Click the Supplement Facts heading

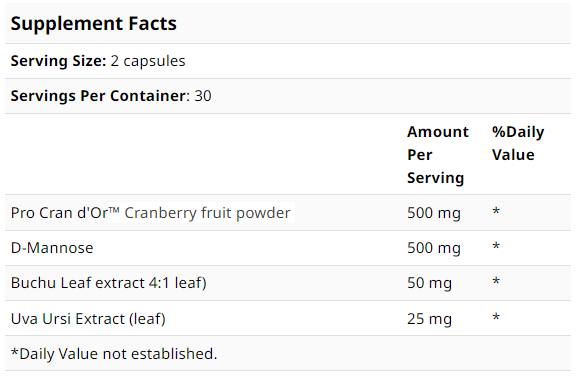[93, 24]
